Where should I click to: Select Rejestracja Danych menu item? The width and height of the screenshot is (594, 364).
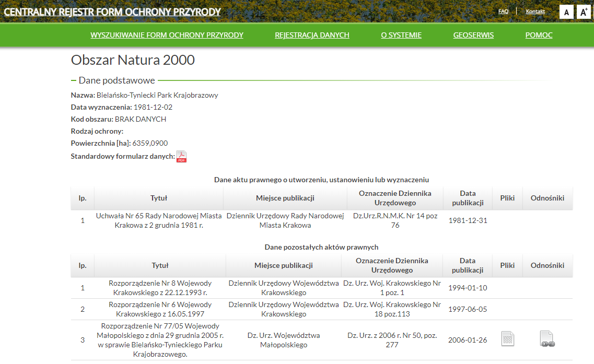(x=312, y=35)
